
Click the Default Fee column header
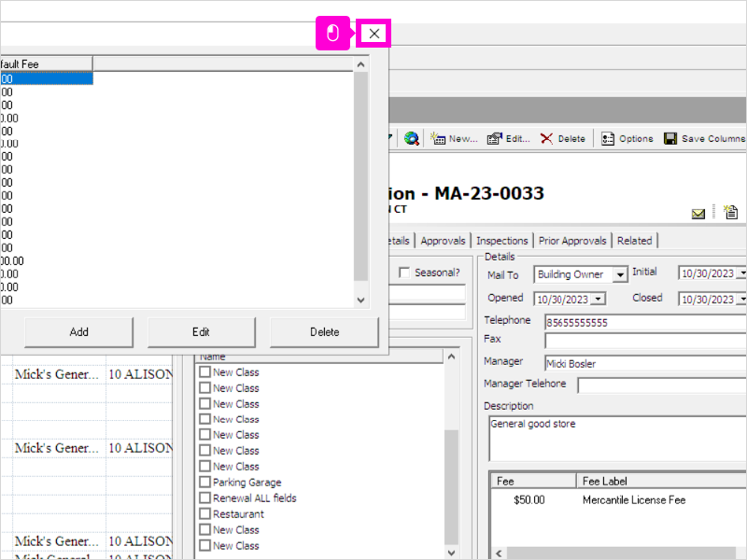(x=46, y=63)
